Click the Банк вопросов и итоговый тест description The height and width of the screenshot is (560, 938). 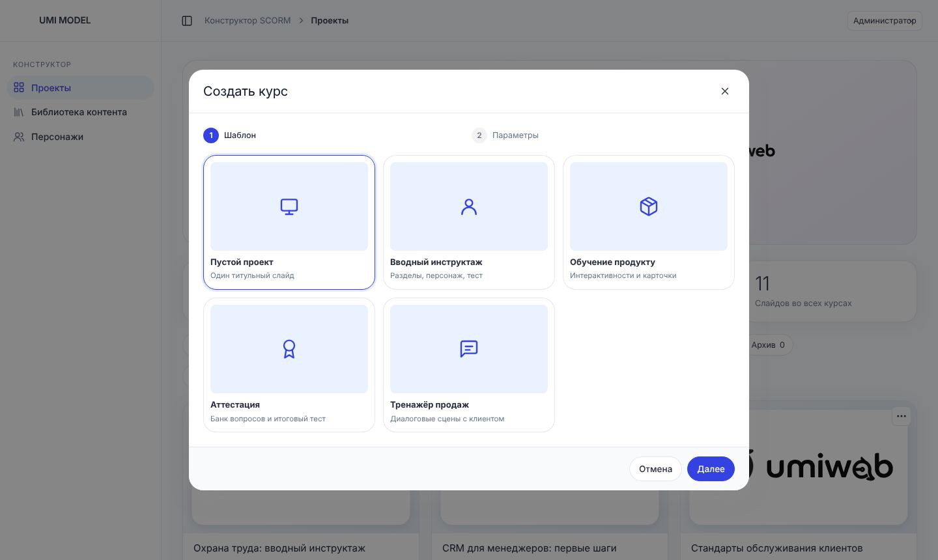tap(268, 419)
